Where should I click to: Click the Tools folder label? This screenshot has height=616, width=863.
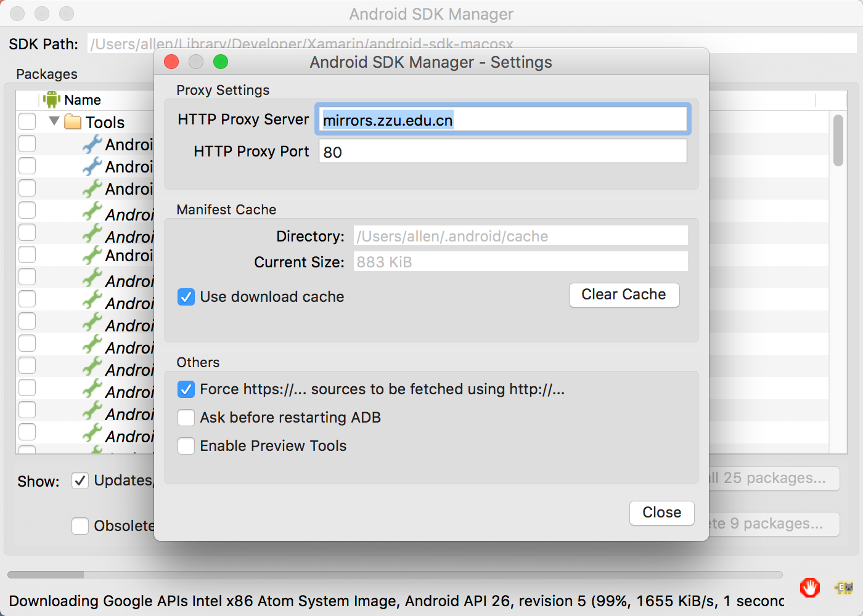[x=105, y=122]
